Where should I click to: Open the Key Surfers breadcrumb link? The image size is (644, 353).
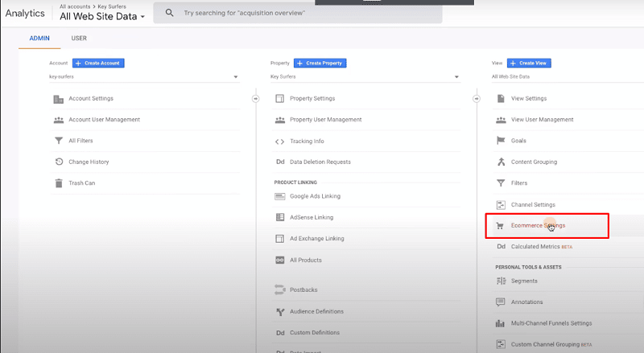pos(112,6)
